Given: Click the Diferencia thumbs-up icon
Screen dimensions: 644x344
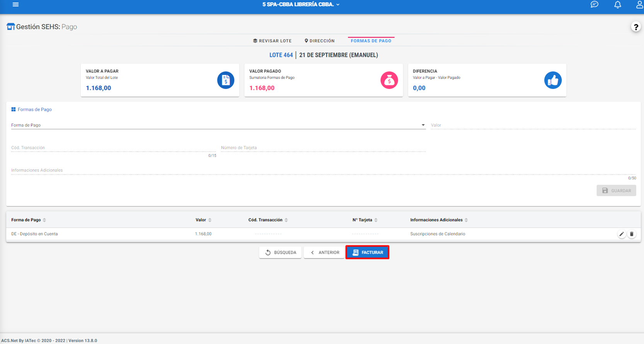Looking at the screenshot, I should point(553,80).
